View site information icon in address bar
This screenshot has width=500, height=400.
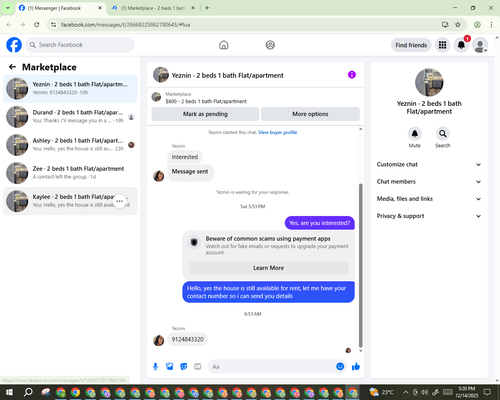coord(53,25)
